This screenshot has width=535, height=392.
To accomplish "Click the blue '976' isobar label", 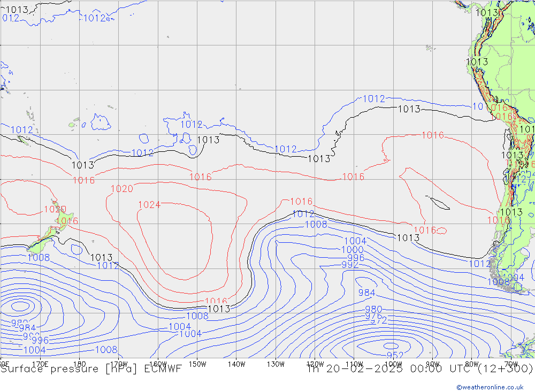I will click(373, 316).
